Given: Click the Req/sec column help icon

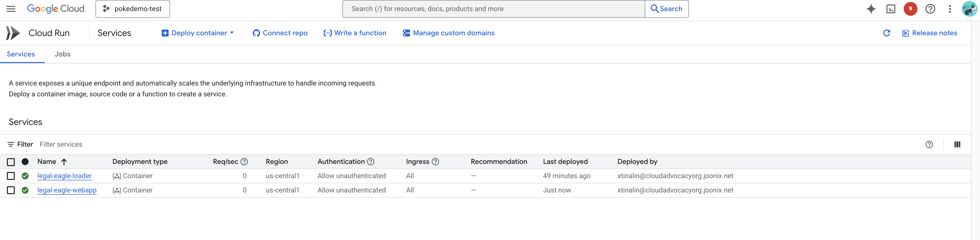Looking at the screenshot, I should (244, 162).
